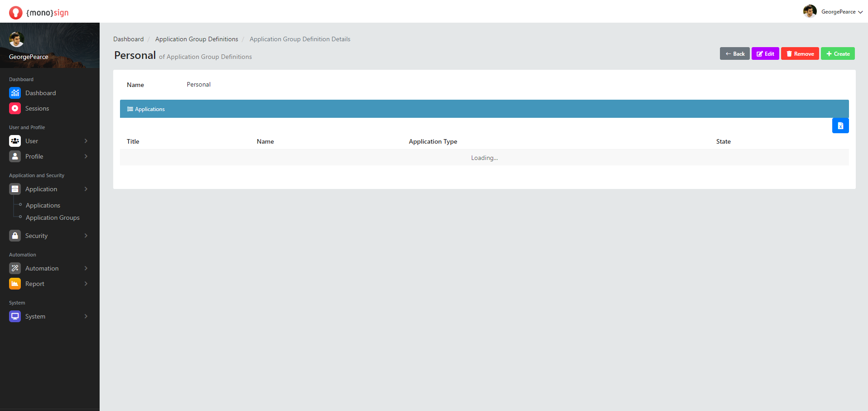Collapse the Application menu chevron
868x411 pixels.
tap(86, 189)
